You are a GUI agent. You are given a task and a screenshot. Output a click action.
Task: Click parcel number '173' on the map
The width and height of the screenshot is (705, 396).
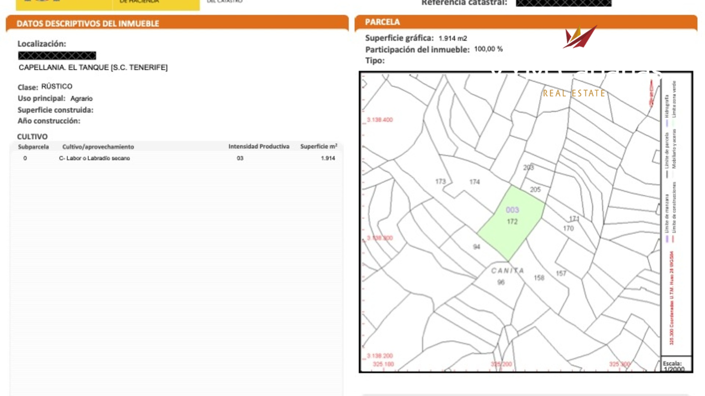[x=440, y=182]
